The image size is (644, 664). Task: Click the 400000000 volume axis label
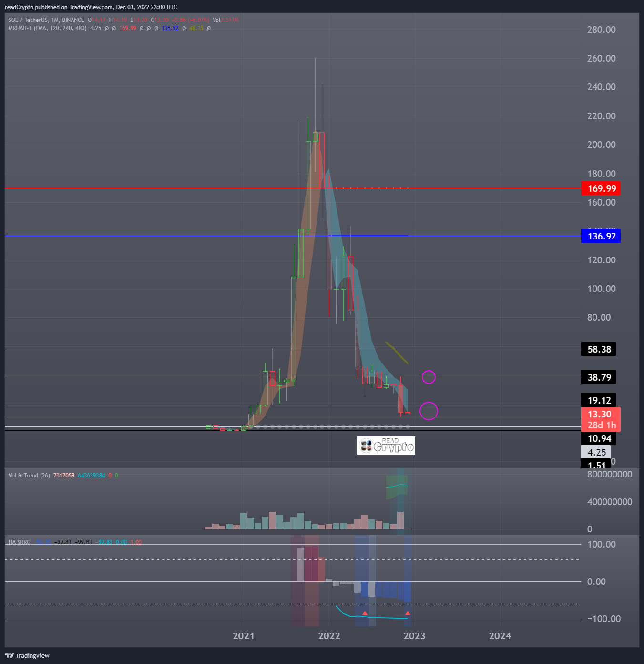pos(610,502)
